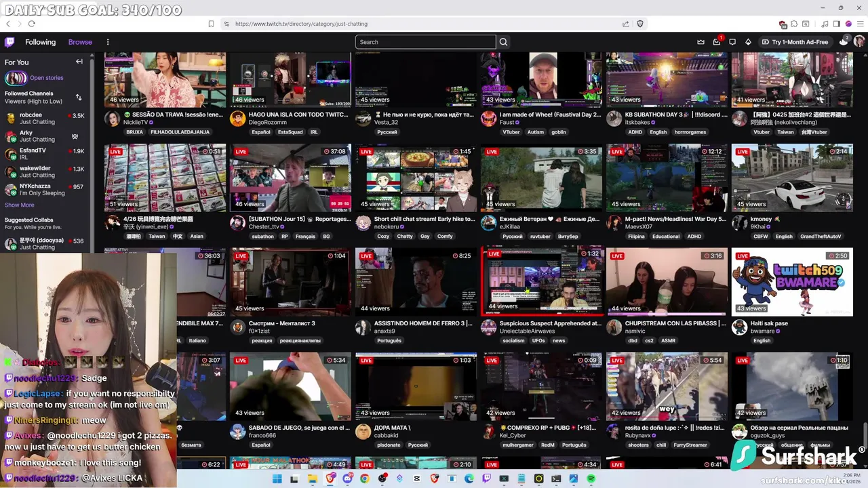The height and width of the screenshot is (488, 868).
Task: Open "Short chill chat stream!" title
Action: click(424, 219)
